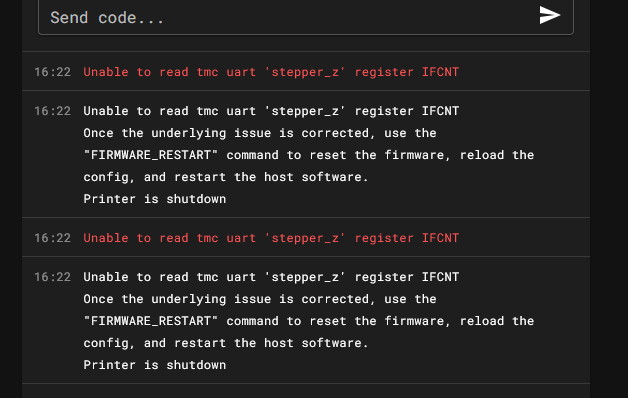
Task: Click the timestamp beside the second red error
Action: pyautogui.click(x=52, y=238)
